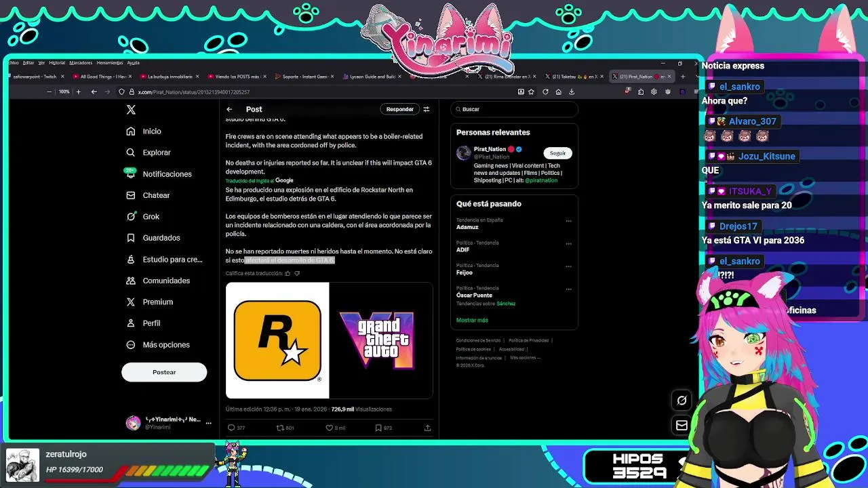The width and height of the screenshot is (868, 488).
Task: Open options for the ADIF trend
Action: click(568, 243)
